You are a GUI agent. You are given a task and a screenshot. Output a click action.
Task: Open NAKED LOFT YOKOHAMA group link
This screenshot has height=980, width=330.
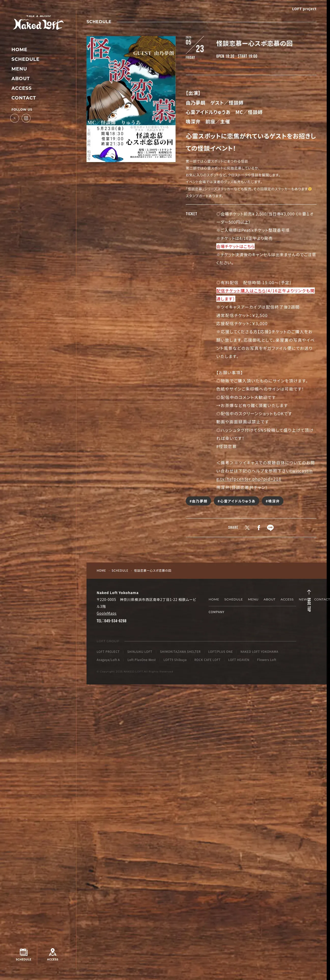point(259,652)
